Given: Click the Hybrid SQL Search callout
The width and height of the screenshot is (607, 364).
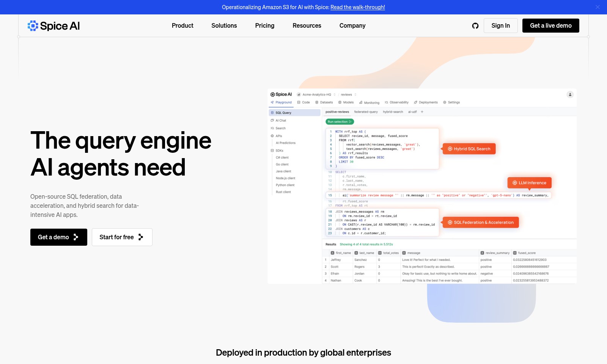Looking at the screenshot, I should pyautogui.click(x=469, y=149).
